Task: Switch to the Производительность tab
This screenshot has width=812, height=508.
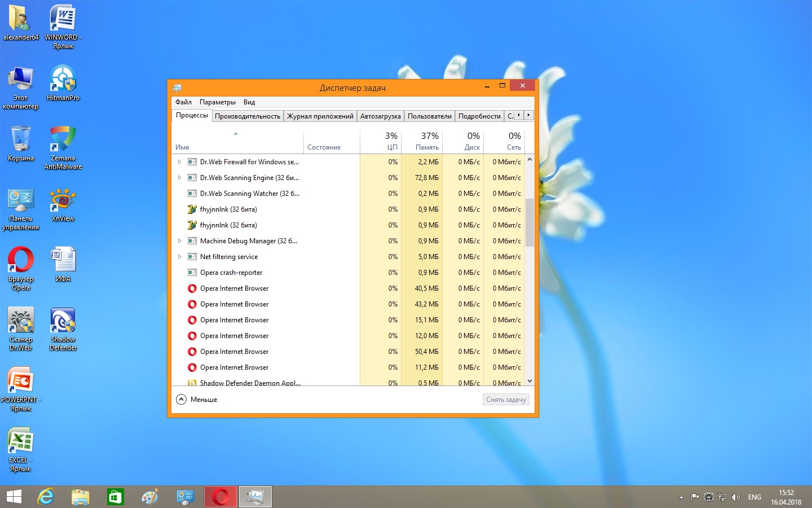Action: pyautogui.click(x=247, y=116)
